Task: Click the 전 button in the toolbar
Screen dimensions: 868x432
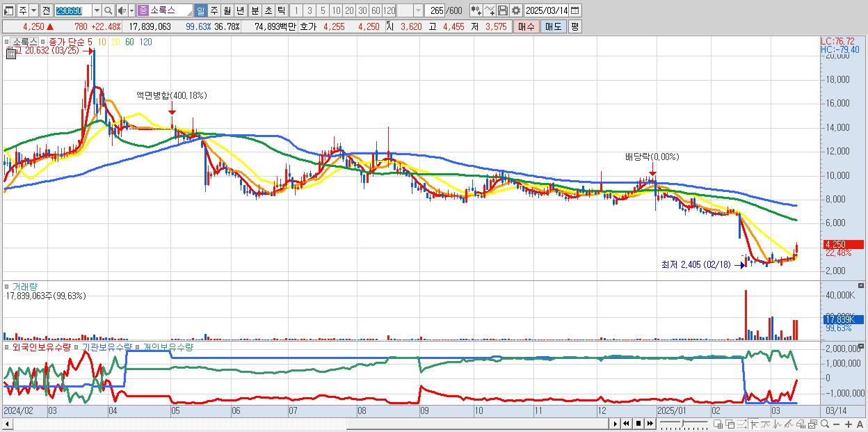Action: pyautogui.click(x=46, y=10)
